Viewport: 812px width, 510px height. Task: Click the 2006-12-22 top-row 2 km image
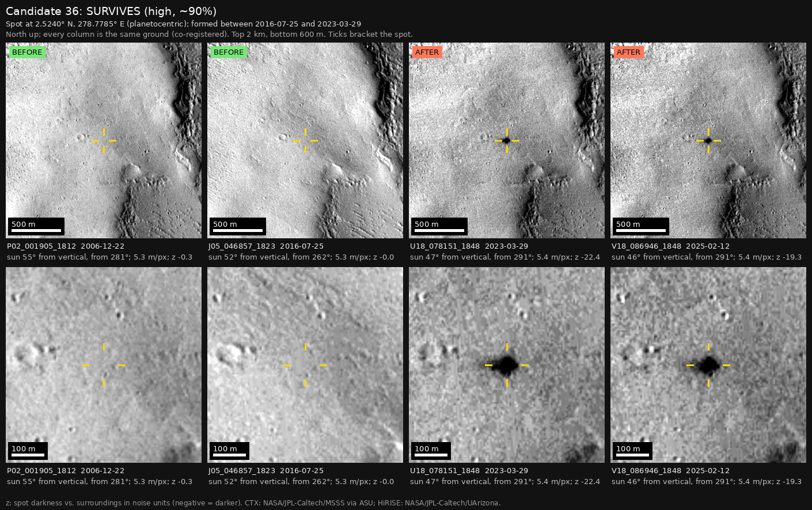[x=104, y=140]
